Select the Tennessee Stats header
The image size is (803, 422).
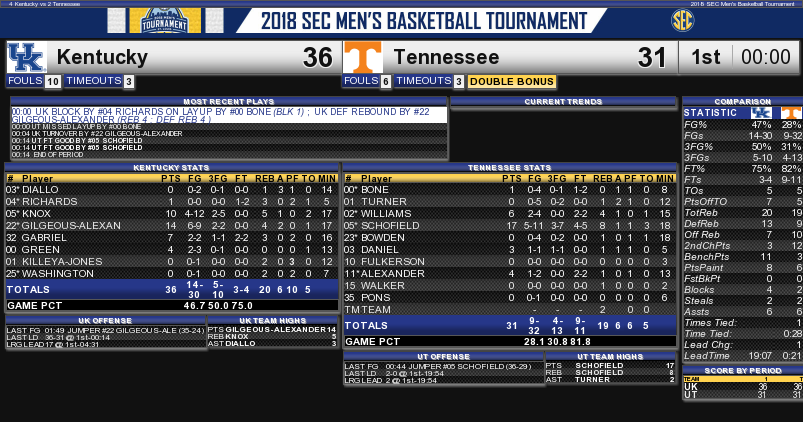click(x=510, y=167)
